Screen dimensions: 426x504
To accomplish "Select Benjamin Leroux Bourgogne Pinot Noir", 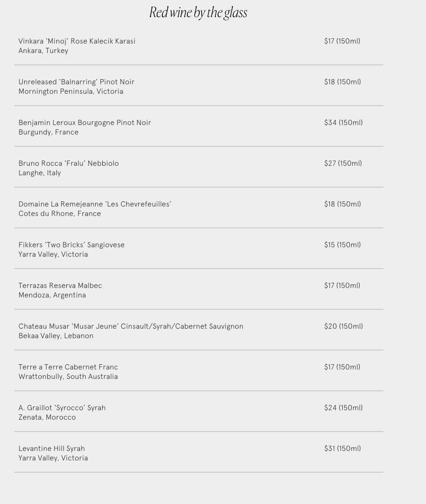I will [x=85, y=123].
